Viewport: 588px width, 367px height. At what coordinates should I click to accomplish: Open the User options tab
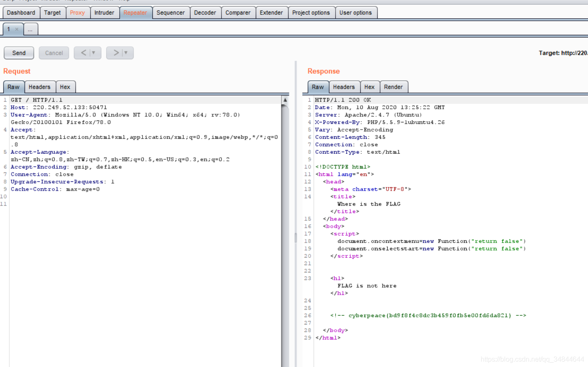point(356,13)
